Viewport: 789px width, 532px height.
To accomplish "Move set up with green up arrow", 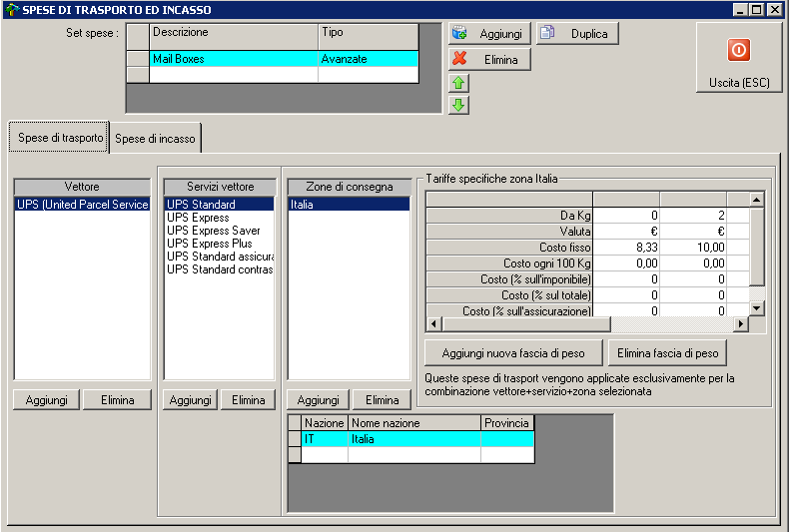I will [458, 83].
